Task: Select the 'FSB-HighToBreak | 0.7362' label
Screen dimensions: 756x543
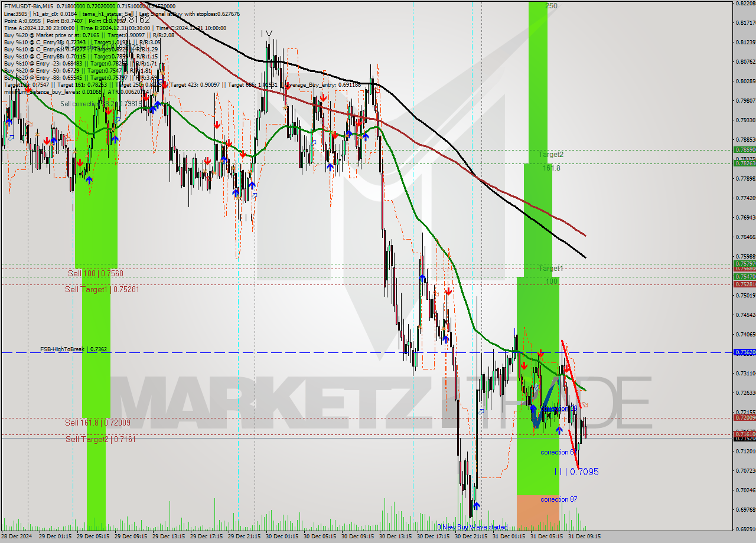Action: (73, 349)
